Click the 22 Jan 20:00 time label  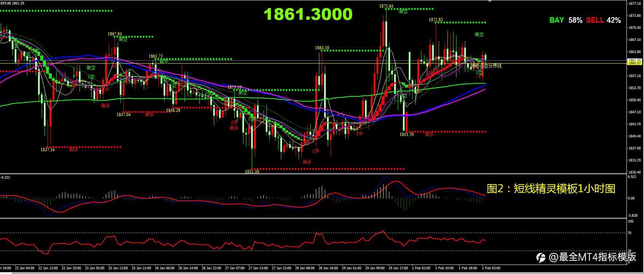point(71,268)
